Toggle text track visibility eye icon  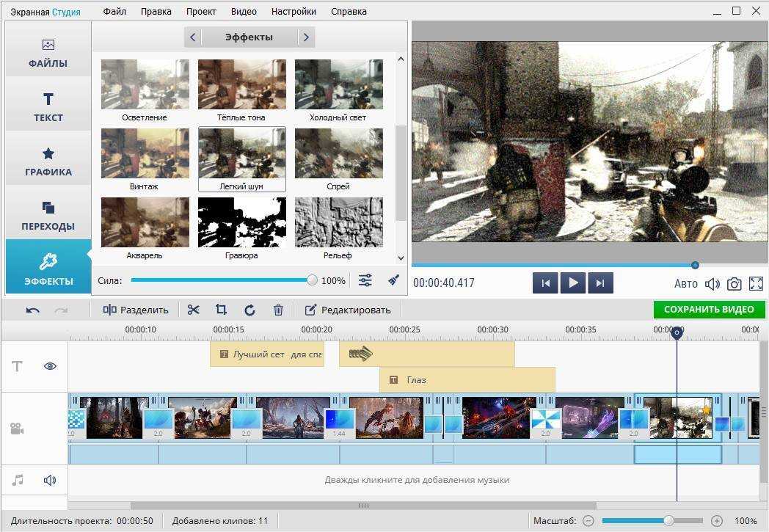click(x=50, y=366)
